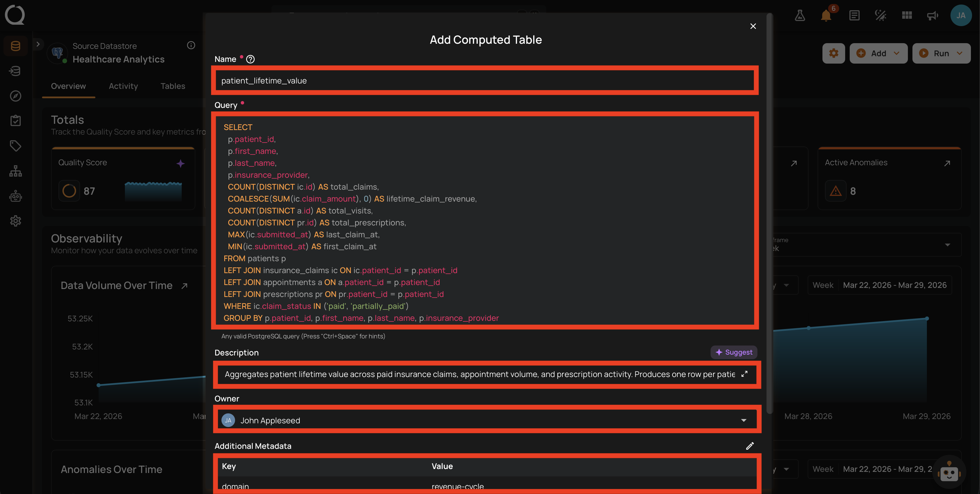Expand the Add button dropdown
The image size is (980, 494).
pos(896,53)
